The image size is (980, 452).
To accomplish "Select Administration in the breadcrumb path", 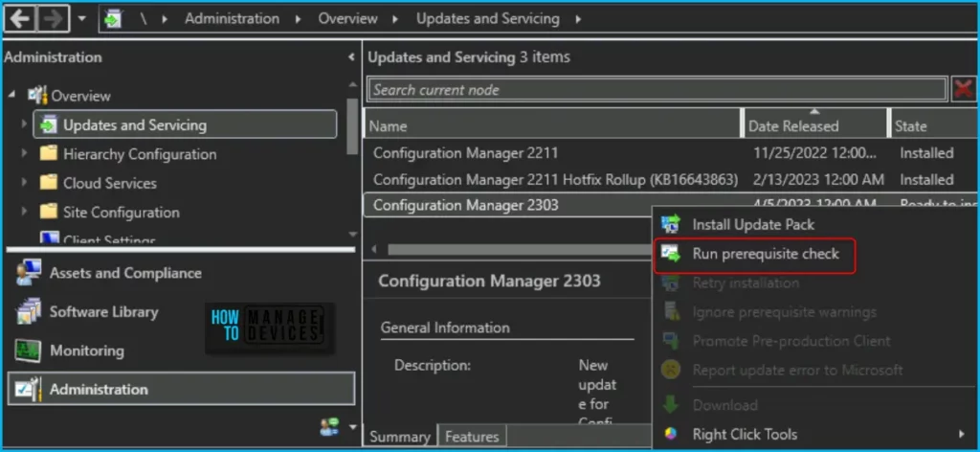I will 232,19.
